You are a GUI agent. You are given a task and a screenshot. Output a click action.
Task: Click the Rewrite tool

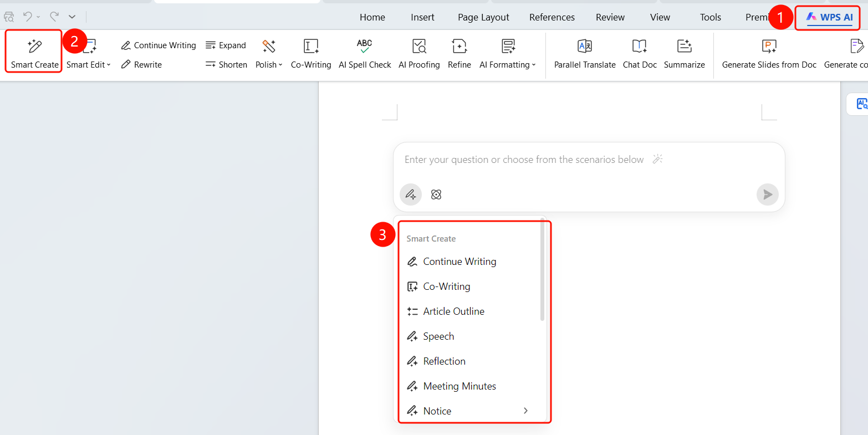tap(141, 64)
